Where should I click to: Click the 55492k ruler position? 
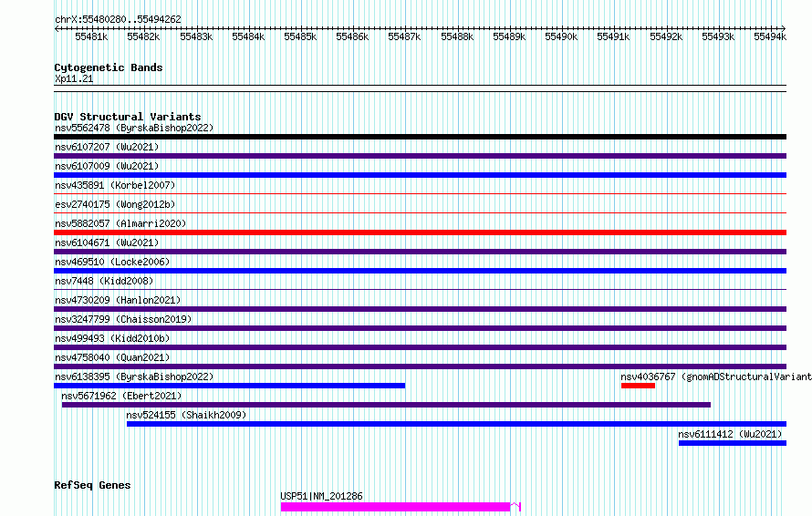tap(666, 36)
